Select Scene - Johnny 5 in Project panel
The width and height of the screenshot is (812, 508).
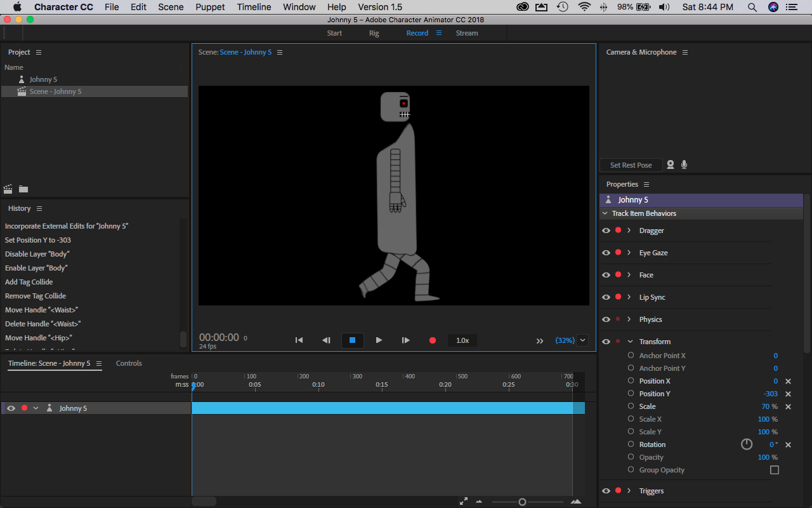[x=95, y=91]
